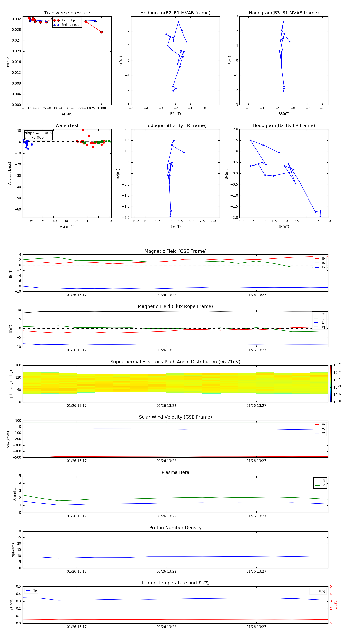Click the last red point at A = 0.000

[x=101, y=32]
